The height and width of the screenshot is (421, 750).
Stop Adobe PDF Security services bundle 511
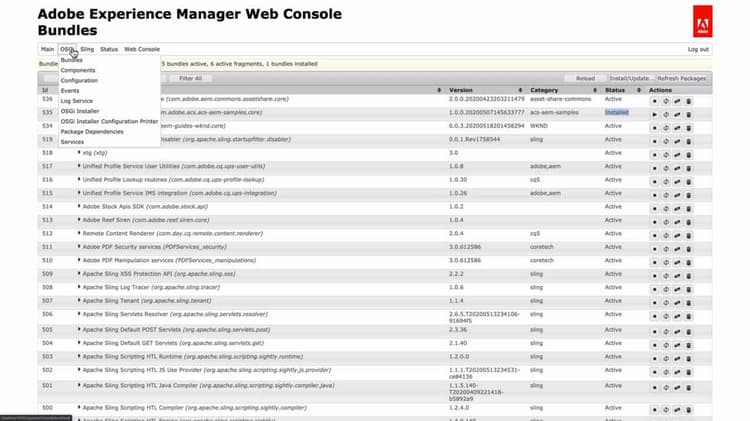click(x=655, y=249)
